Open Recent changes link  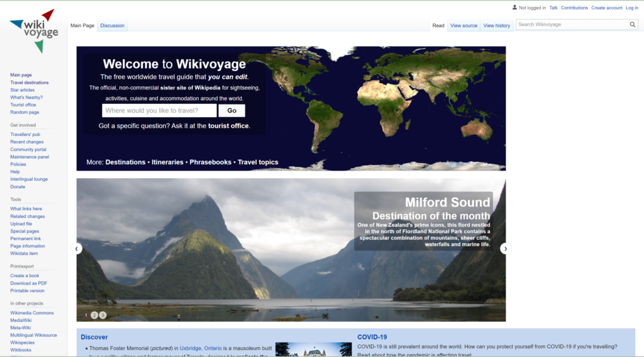(26, 142)
